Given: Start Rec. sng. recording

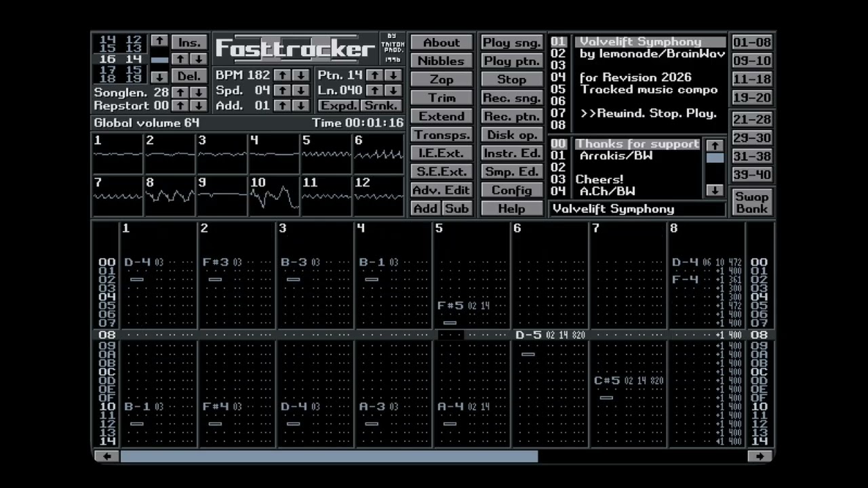Looking at the screenshot, I should click(x=512, y=98).
